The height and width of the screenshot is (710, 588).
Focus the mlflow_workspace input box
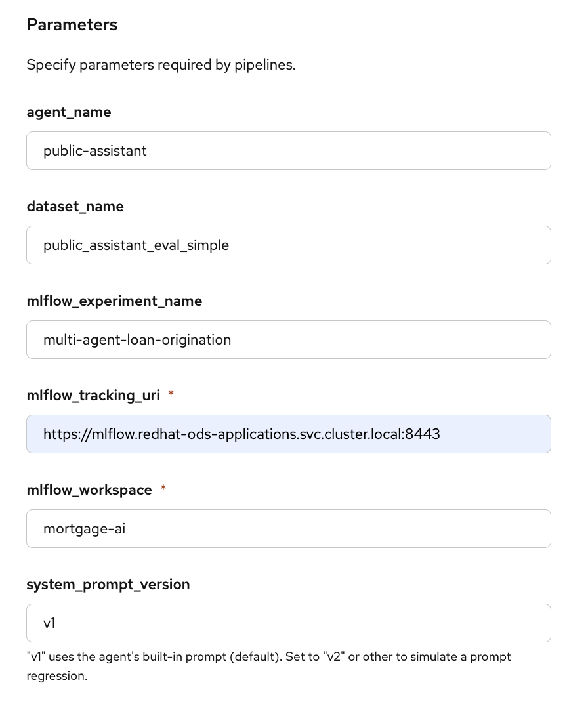pos(288,529)
